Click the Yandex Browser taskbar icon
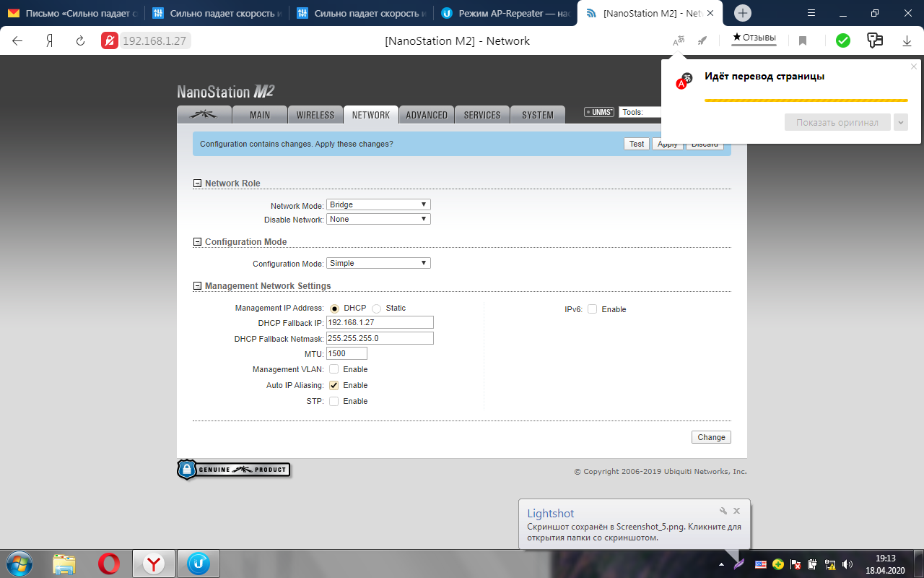 pyautogui.click(x=154, y=564)
